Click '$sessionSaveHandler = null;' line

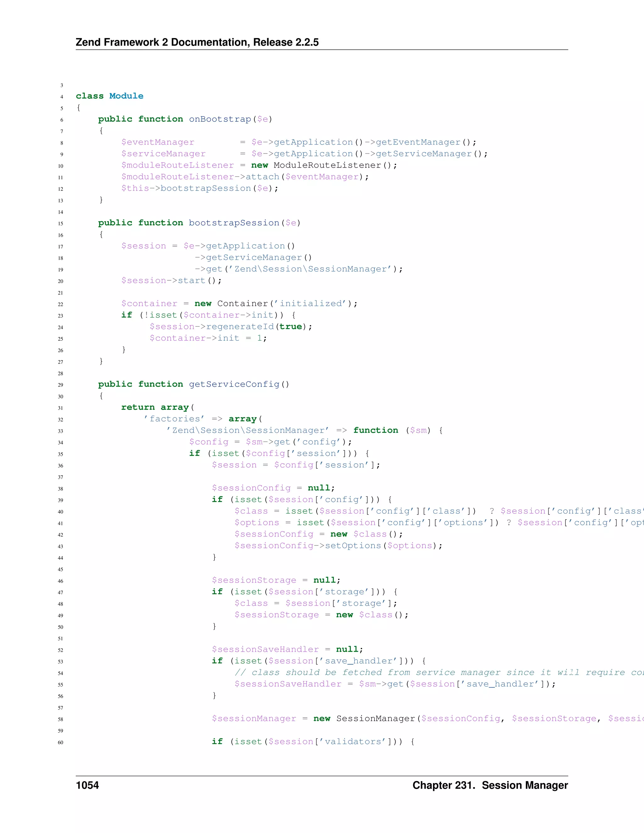(288, 649)
